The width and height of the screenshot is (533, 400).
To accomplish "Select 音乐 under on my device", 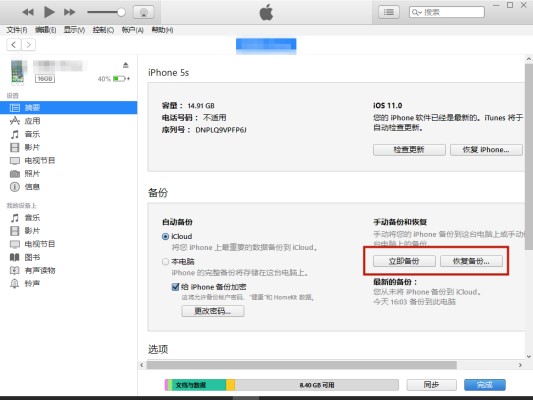I will pyautogui.click(x=68, y=218).
